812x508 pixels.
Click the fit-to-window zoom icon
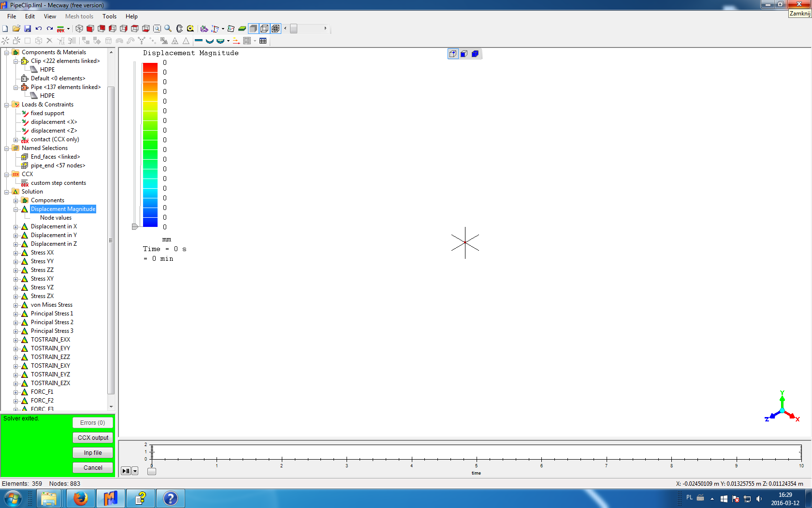click(x=157, y=29)
